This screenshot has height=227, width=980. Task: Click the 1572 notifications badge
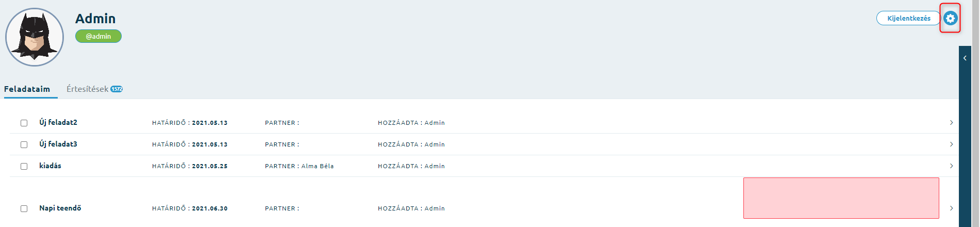[x=117, y=89]
